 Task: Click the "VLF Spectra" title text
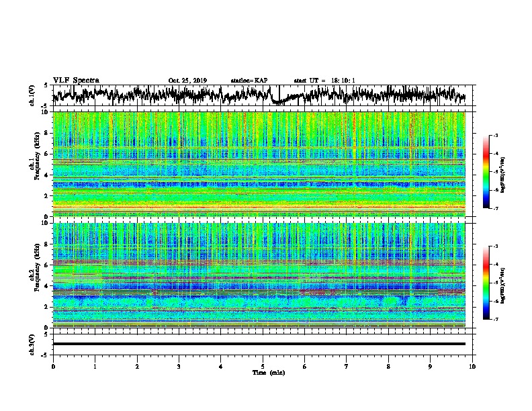[x=76, y=80]
